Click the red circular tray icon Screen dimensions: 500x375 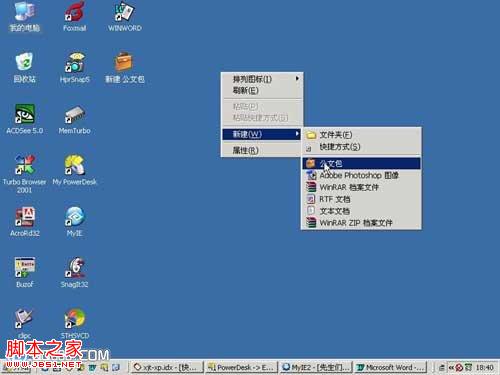460,367
